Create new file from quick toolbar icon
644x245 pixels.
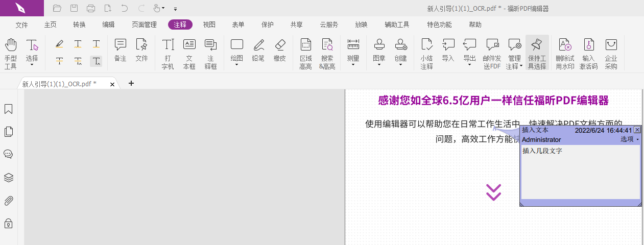point(108,8)
